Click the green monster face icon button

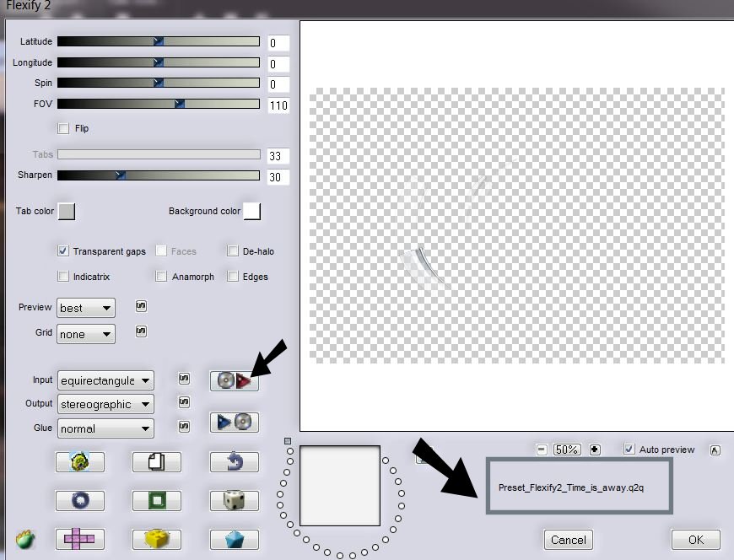(x=80, y=462)
